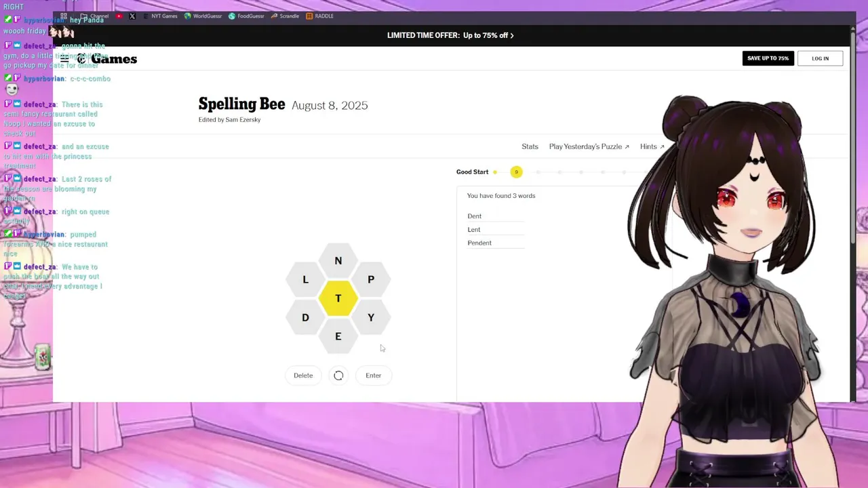Click the Spelling Bee title
868x488 pixels.
241,104
